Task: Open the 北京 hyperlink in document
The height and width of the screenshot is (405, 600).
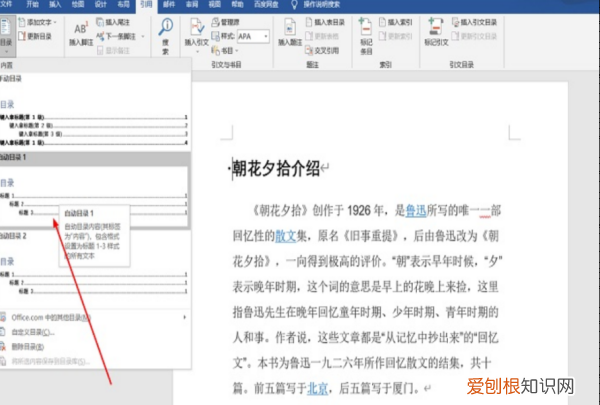Action: tap(318, 388)
